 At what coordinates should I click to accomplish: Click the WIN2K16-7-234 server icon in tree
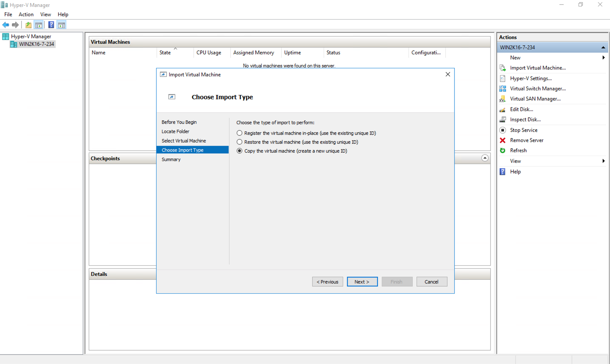[14, 44]
